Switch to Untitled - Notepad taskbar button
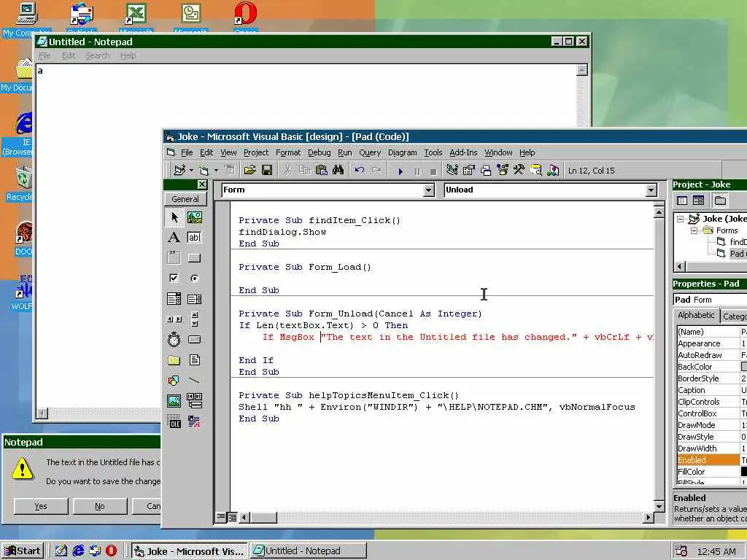Viewport: 747px width, 560px height. 309,551
